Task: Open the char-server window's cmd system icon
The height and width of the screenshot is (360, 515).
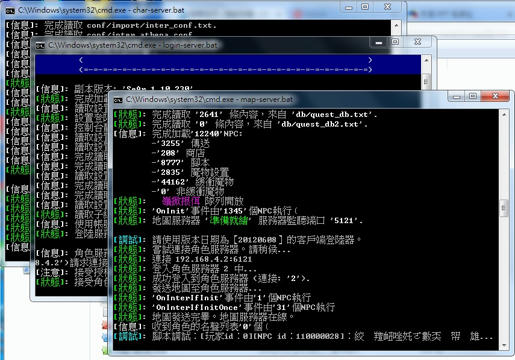Action: point(10,11)
